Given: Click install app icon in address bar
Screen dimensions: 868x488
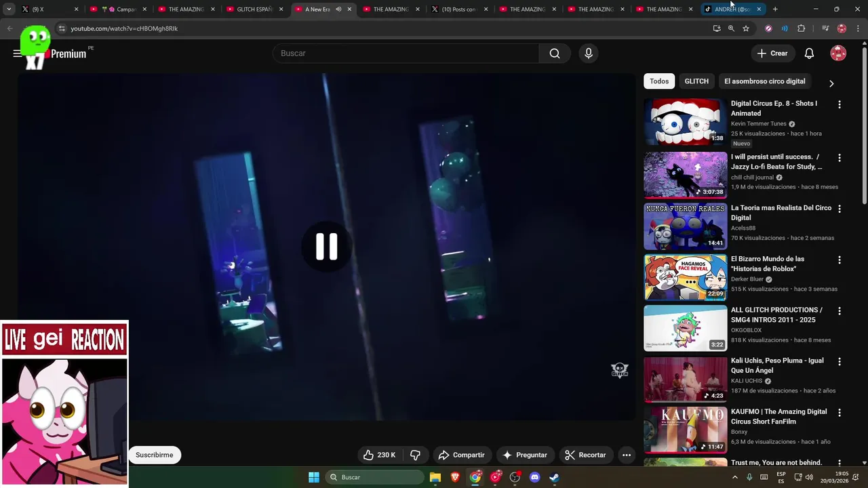Looking at the screenshot, I should click(717, 28).
